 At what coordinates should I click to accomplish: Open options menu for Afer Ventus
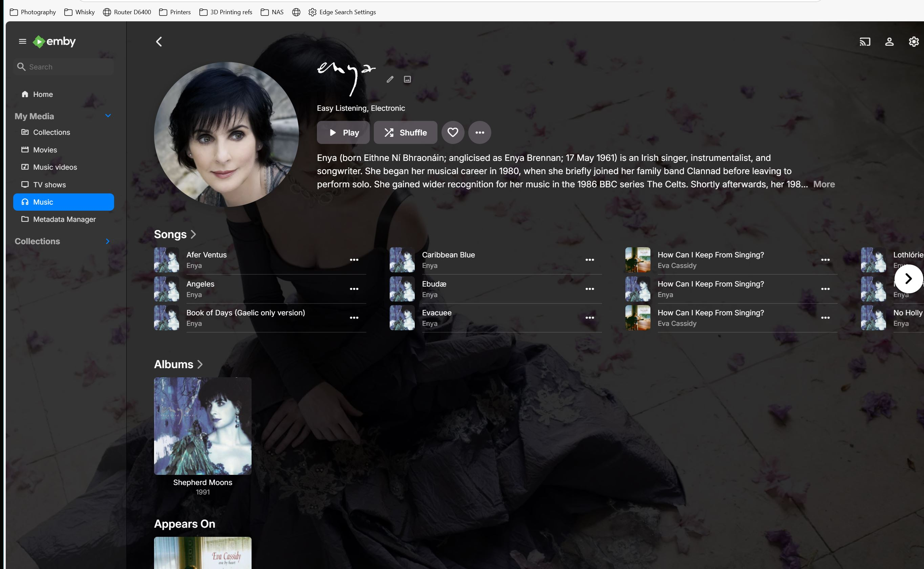tap(354, 260)
